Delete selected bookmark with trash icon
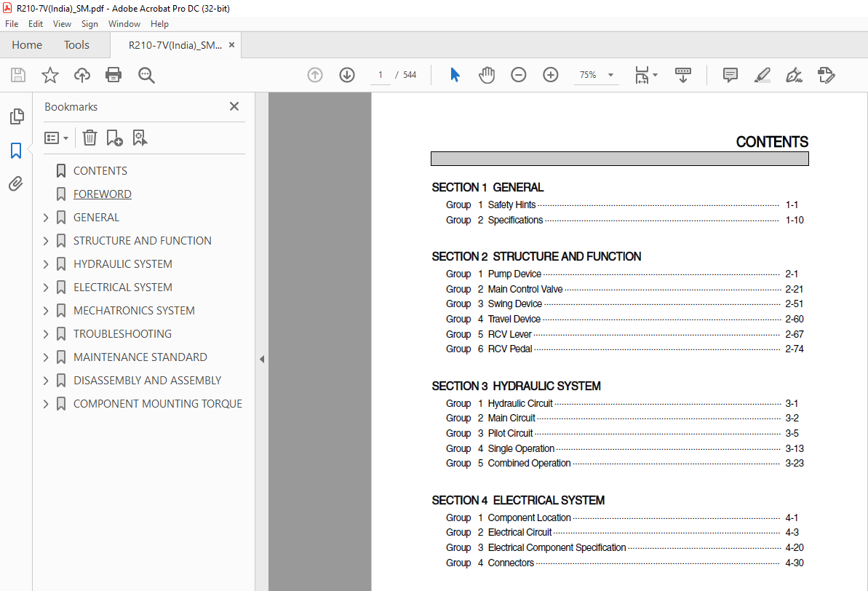This screenshot has height=591, width=868. coord(89,138)
